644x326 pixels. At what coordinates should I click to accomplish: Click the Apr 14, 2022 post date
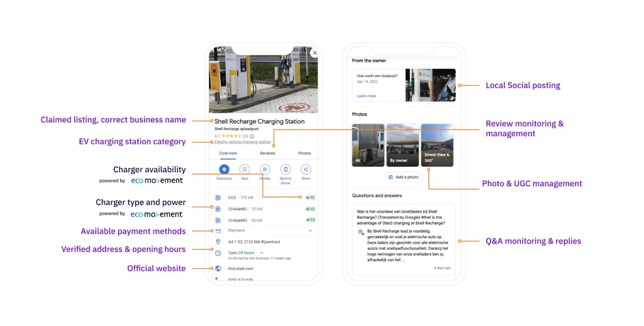pos(367,82)
